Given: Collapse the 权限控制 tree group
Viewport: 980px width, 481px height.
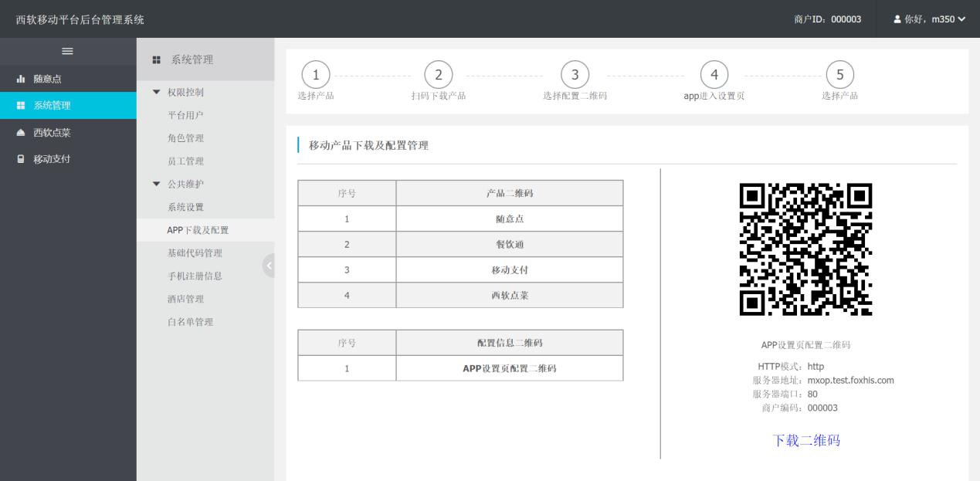Looking at the screenshot, I should pyautogui.click(x=157, y=92).
